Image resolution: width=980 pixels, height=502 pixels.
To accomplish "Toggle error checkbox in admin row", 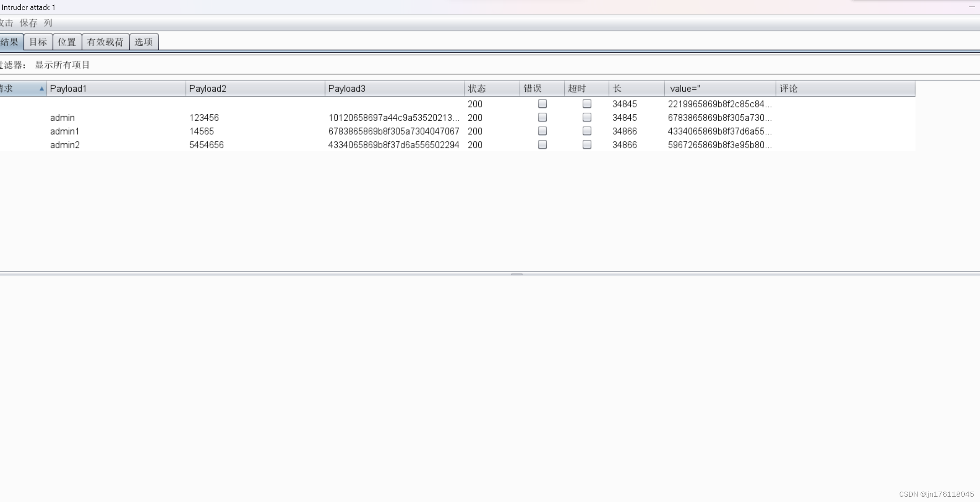I will (542, 118).
